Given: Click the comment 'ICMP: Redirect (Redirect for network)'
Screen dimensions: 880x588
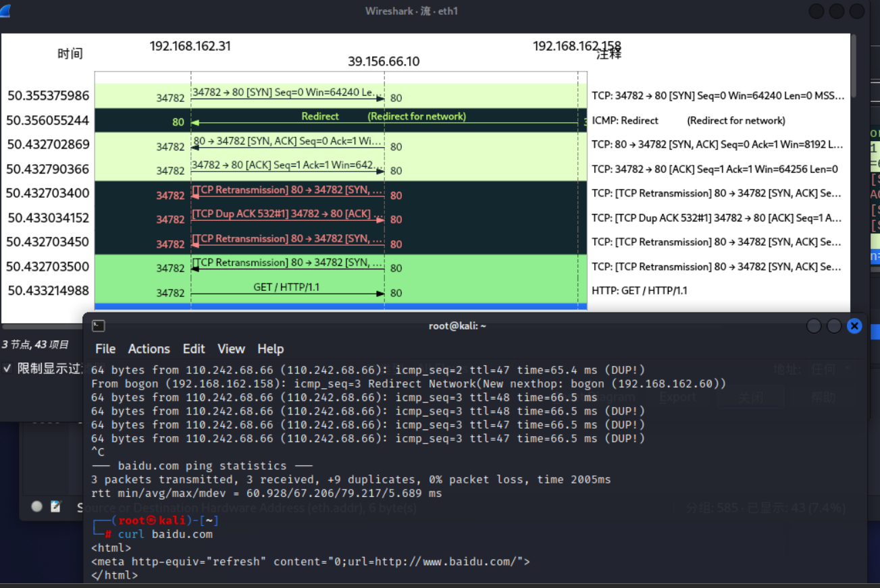Looking at the screenshot, I should tap(688, 121).
